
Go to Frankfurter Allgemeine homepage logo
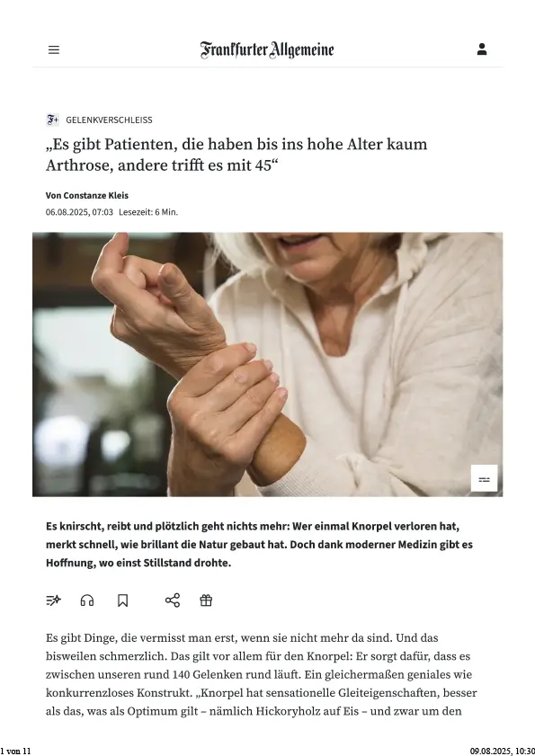tap(267, 49)
